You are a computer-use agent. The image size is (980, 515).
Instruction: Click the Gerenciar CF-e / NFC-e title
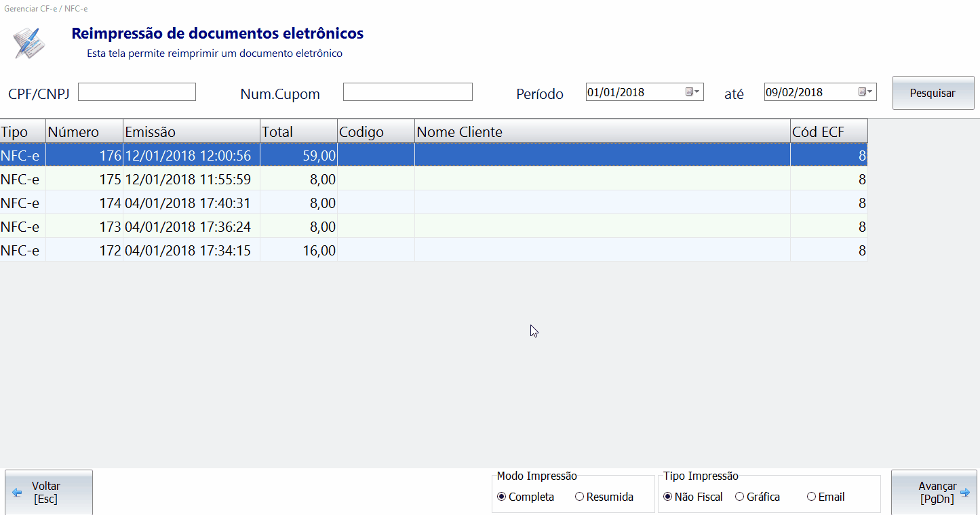point(46,9)
